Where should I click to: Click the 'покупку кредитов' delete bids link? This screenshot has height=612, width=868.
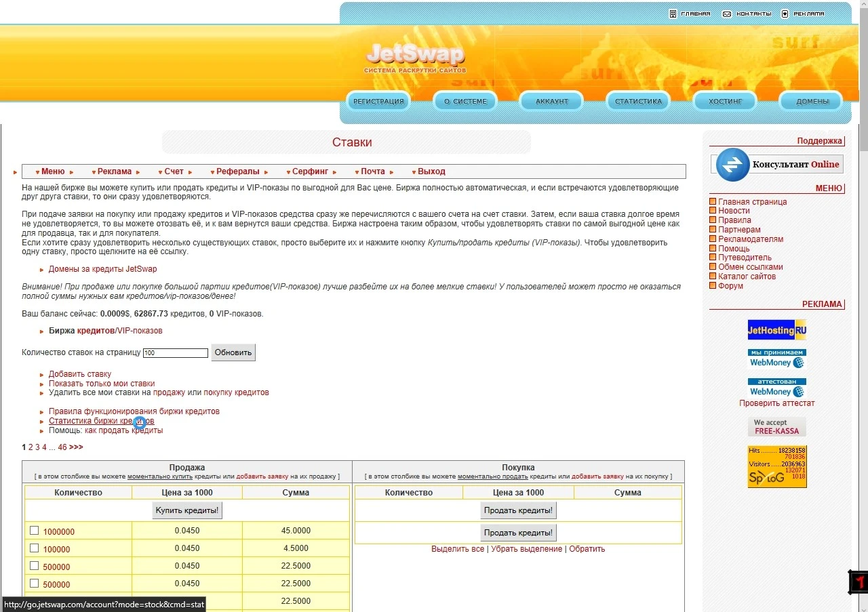coord(236,392)
